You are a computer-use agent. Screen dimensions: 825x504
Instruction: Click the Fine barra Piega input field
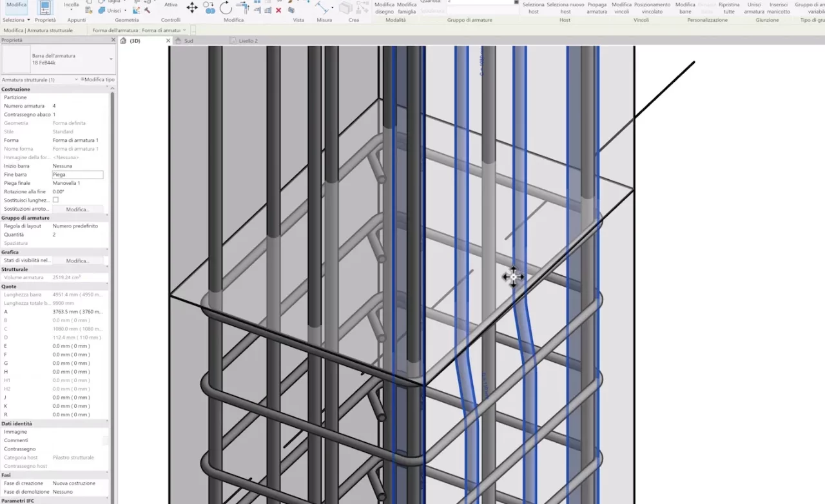[x=77, y=174]
